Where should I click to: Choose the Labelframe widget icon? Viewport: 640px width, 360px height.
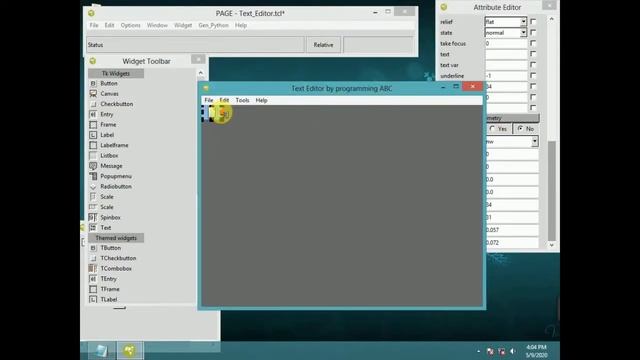pyautogui.click(x=93, y=145)
